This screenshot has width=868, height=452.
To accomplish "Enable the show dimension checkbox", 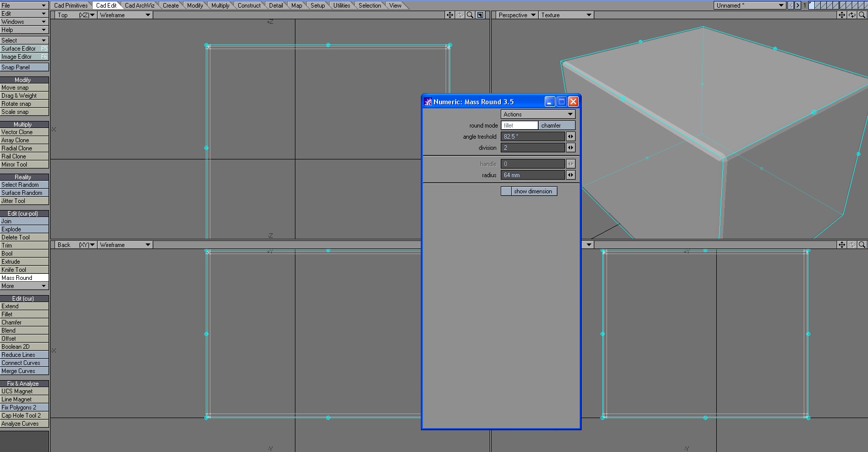I will 506,191.
